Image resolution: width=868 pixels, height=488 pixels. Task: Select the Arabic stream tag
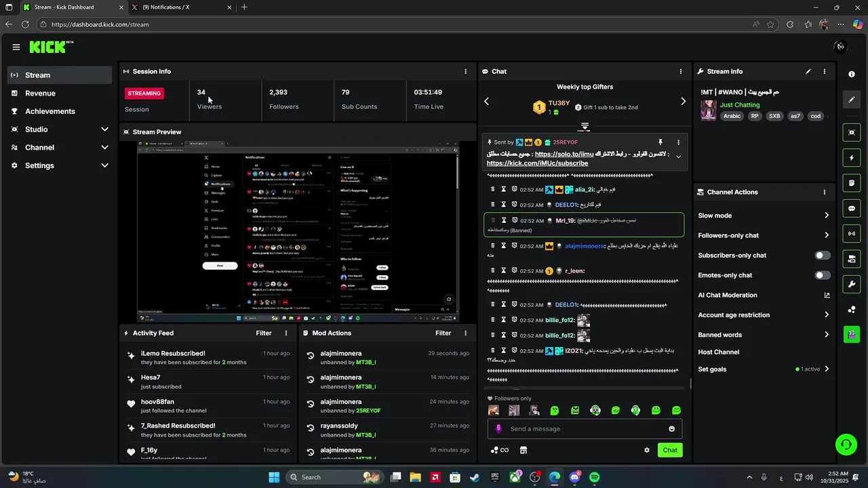(732, 117)
